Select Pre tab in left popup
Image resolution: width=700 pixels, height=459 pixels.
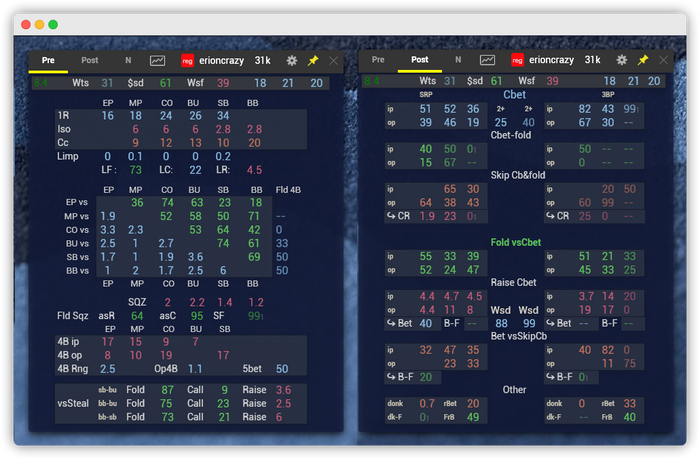point(48,60)
